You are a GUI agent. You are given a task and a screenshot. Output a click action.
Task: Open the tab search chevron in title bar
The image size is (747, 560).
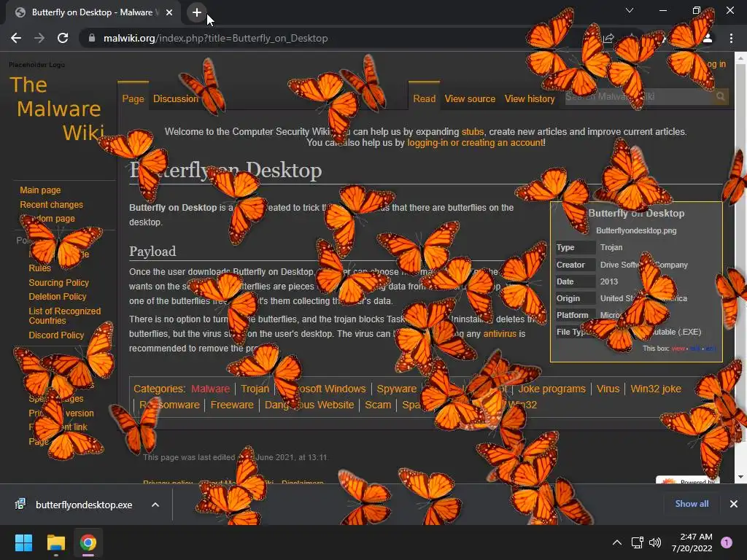630,10
